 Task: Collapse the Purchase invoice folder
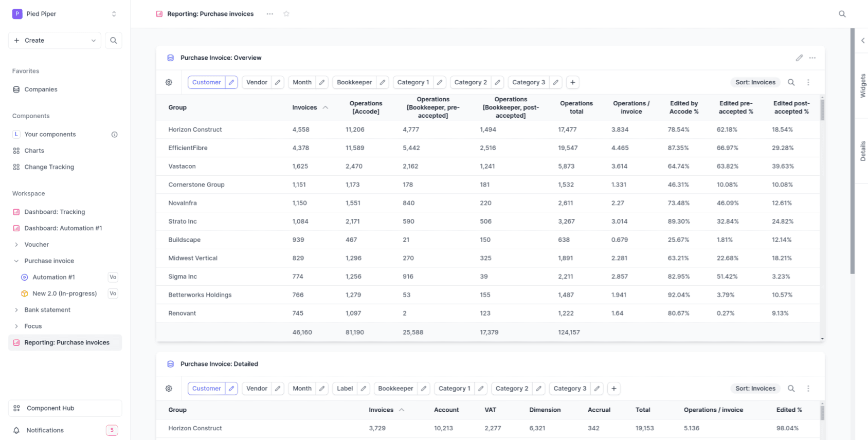click(16, 261)
